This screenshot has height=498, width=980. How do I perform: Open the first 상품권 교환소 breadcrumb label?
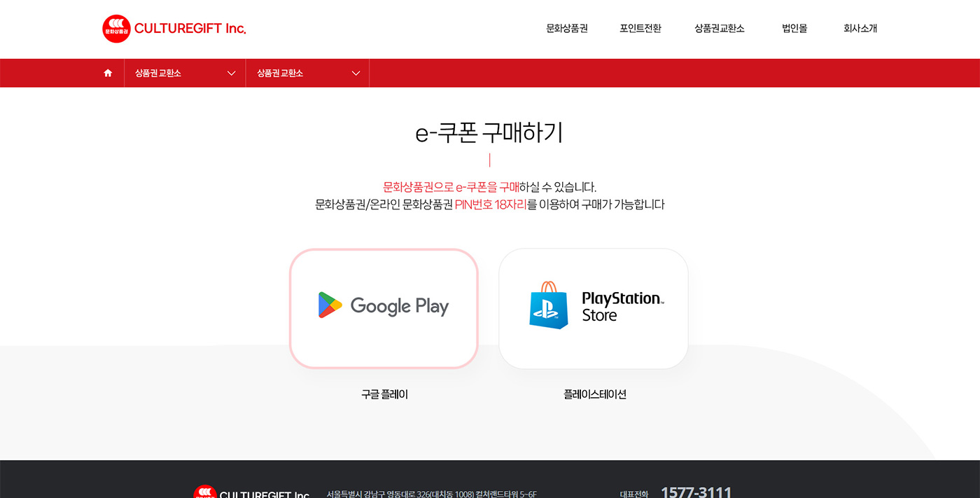pos(158,73)
